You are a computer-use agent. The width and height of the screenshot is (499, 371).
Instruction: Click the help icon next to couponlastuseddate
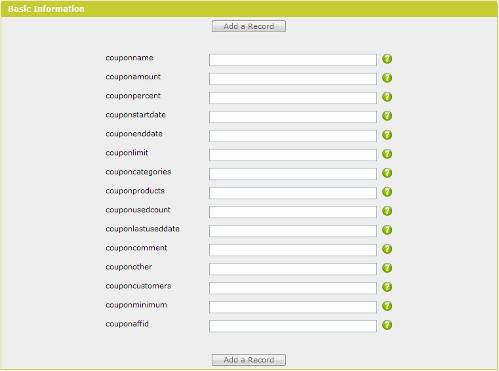tap(387, 230)
